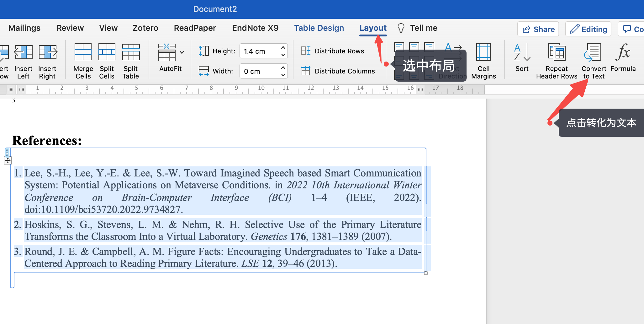
Task: Click the Share button
Action: click(538, 29)
